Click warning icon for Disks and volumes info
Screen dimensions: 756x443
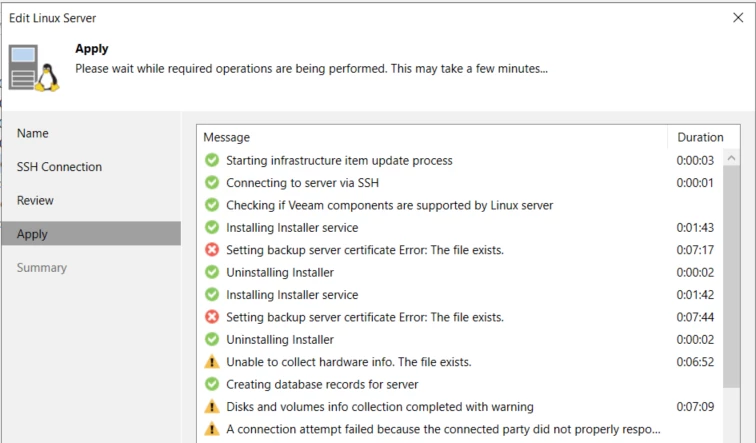coord(211,407)
